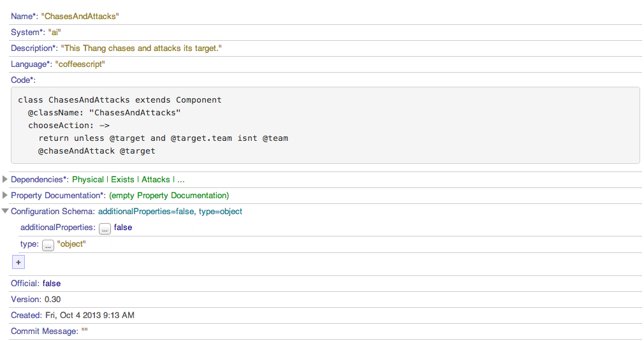Click the chooseAction line in code
The image size is (644, 341).
point(69,126)
